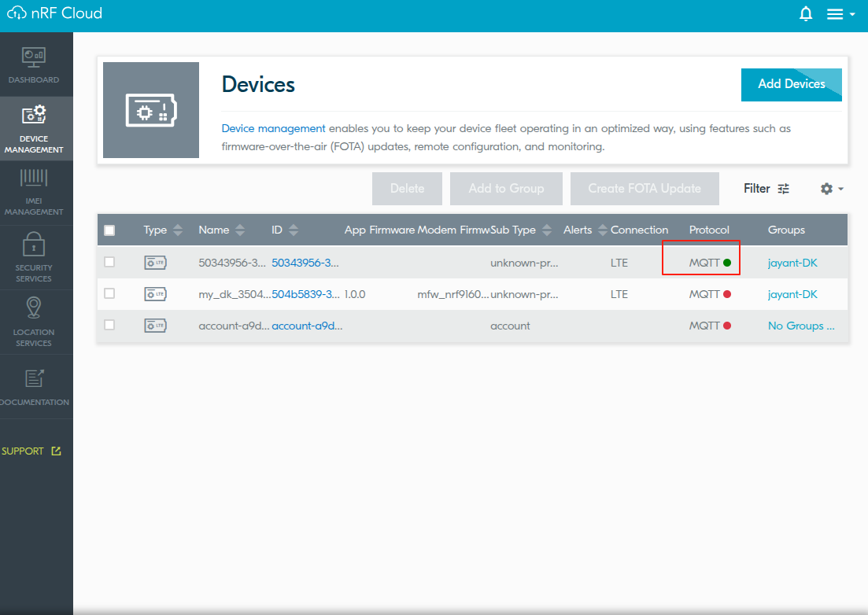This screenshot has width=868, height=615.
Task: Check the account-a9d device row checkbox
Action: click(x=109, y=326)
